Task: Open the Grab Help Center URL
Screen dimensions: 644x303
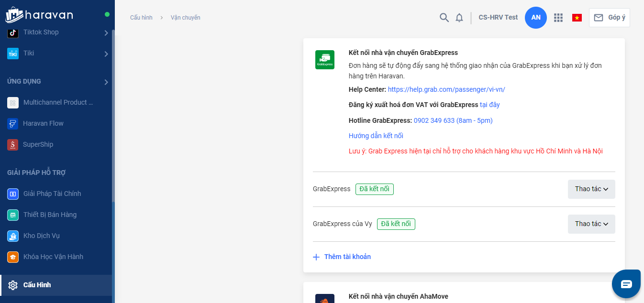Action: (446, 89)
